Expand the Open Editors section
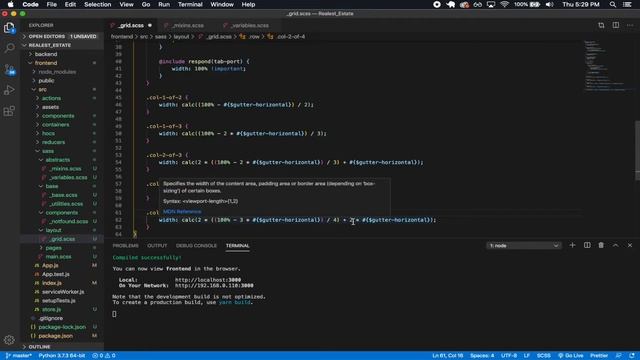The height and width of the screenshot is (360, 640). click(x=62, y=36)
